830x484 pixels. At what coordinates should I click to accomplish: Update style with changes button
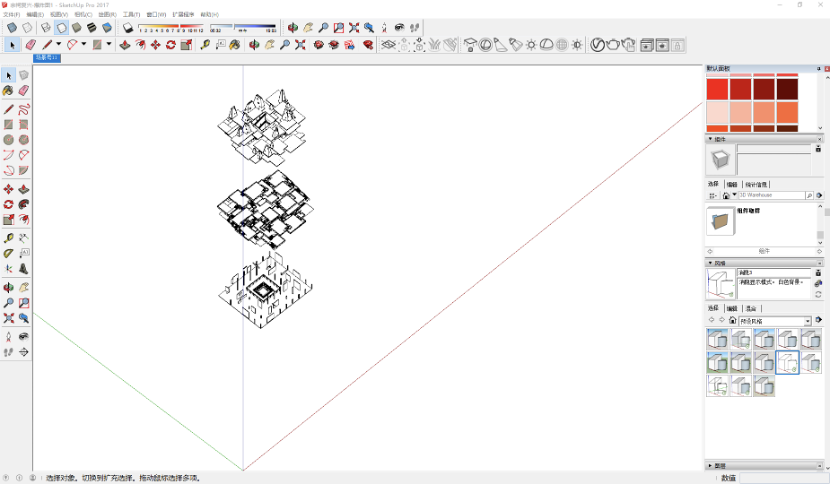click(x=818, y=294)
